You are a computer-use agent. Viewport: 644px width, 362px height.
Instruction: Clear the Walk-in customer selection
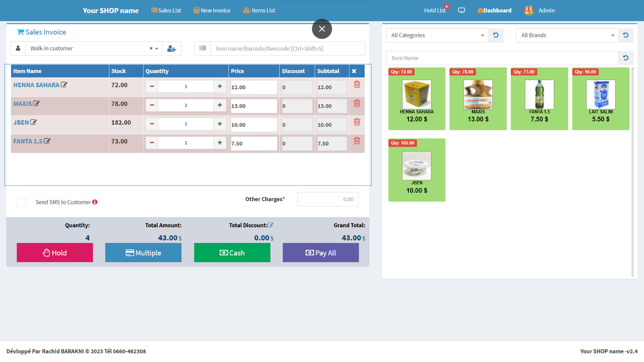[x=151, y=48]
